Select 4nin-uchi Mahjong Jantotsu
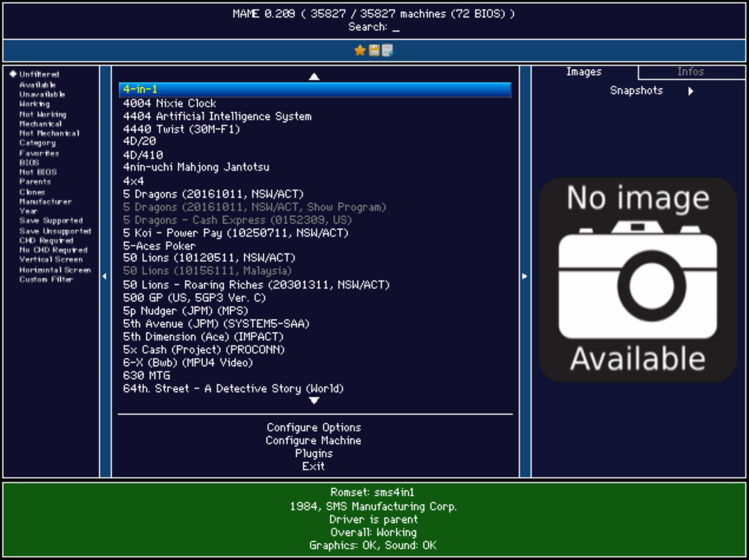Image resolution: width=749 pixels, height=560 pixels. point(196,167)
